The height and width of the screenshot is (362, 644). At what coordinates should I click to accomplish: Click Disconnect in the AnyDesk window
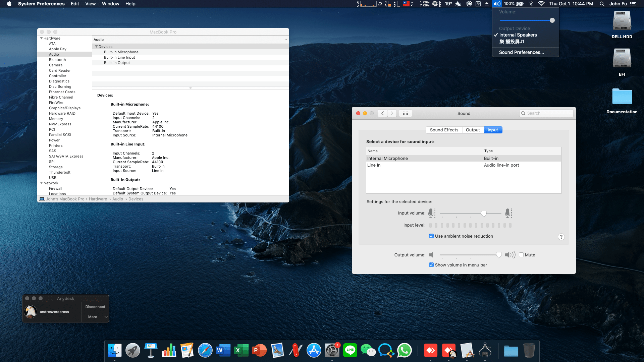(x=95, y=306)
